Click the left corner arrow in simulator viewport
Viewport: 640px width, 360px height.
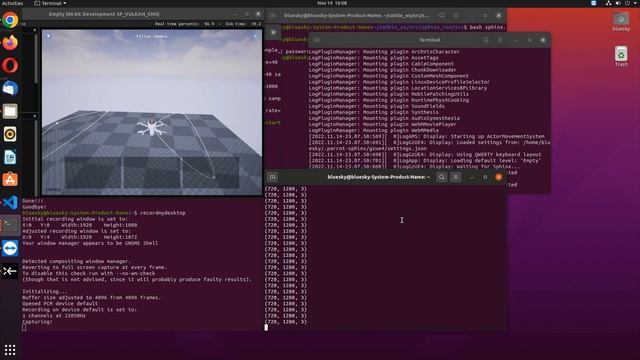point(48,36)
